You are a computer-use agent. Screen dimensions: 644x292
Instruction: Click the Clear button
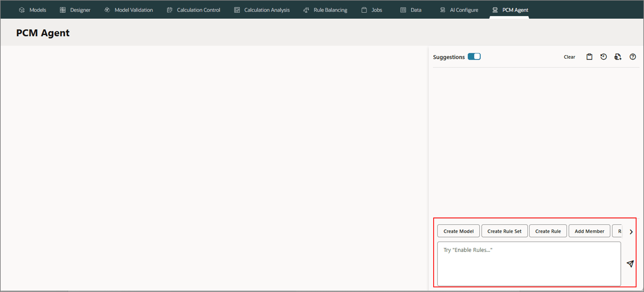point(569,57)
